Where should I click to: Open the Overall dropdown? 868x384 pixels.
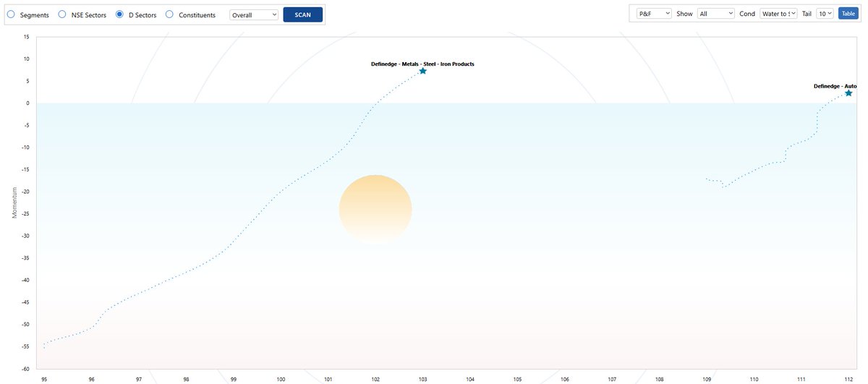click(254, 14)
